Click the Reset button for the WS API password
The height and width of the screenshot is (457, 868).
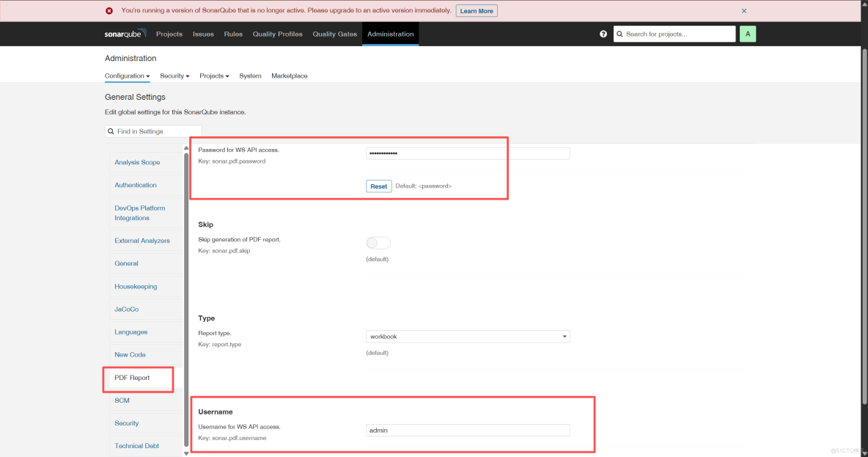pos(378,186)
